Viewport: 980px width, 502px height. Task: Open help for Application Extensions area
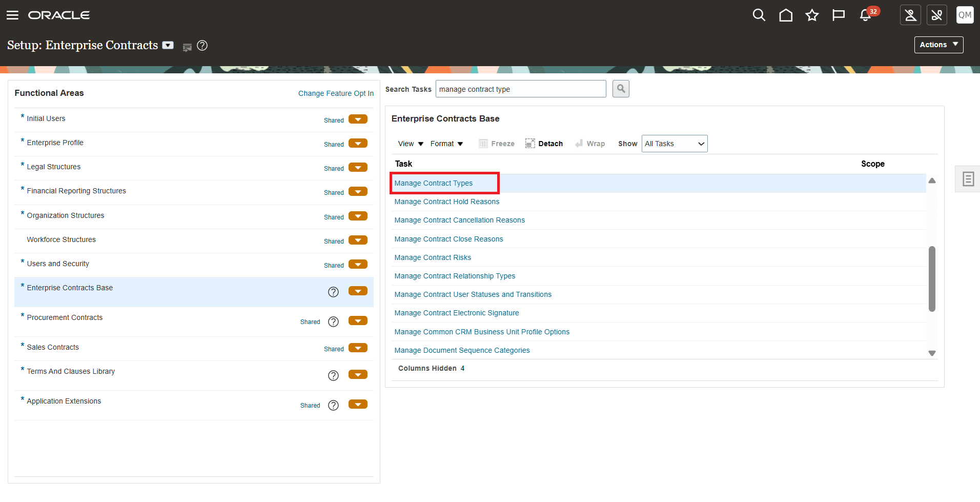[x=333, y=405]
